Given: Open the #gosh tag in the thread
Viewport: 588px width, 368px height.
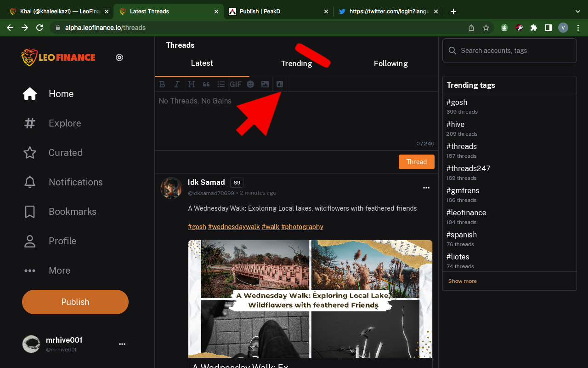Looking at the screenshot, I should pos(197,227).
